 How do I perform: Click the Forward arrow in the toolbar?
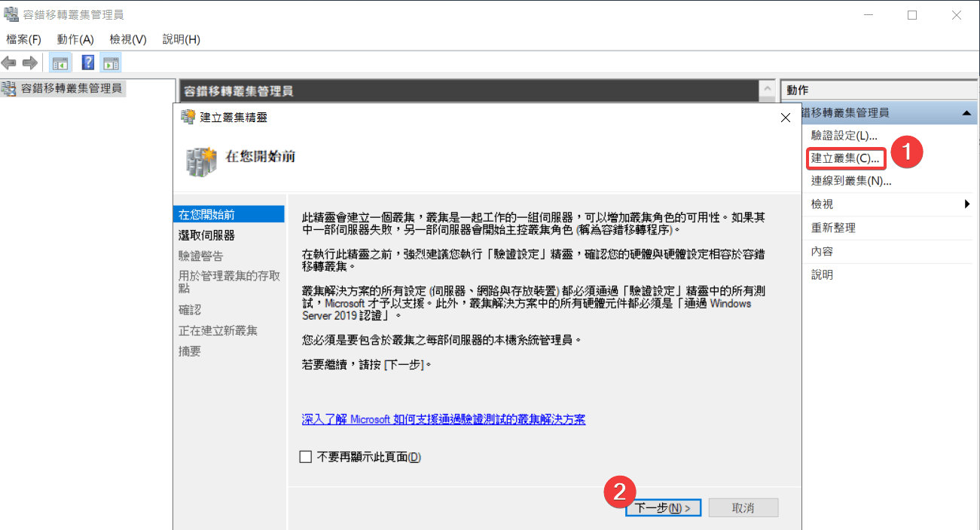click(30, 63)
